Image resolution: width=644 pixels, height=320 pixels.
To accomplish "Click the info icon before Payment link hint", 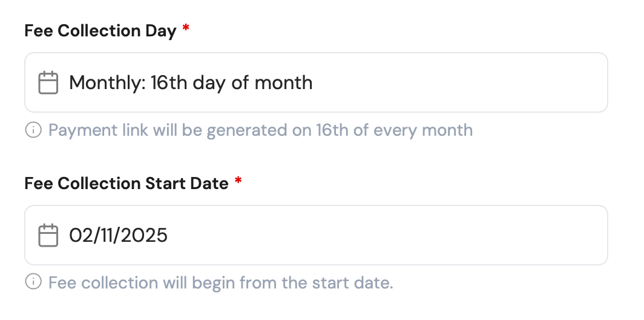I will point(33,130).
